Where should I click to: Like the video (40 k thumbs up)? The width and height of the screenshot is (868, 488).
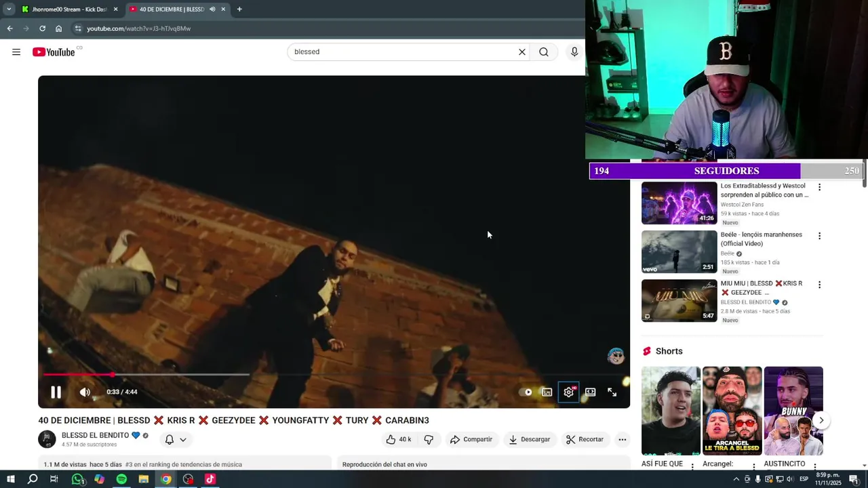point(399,439)
